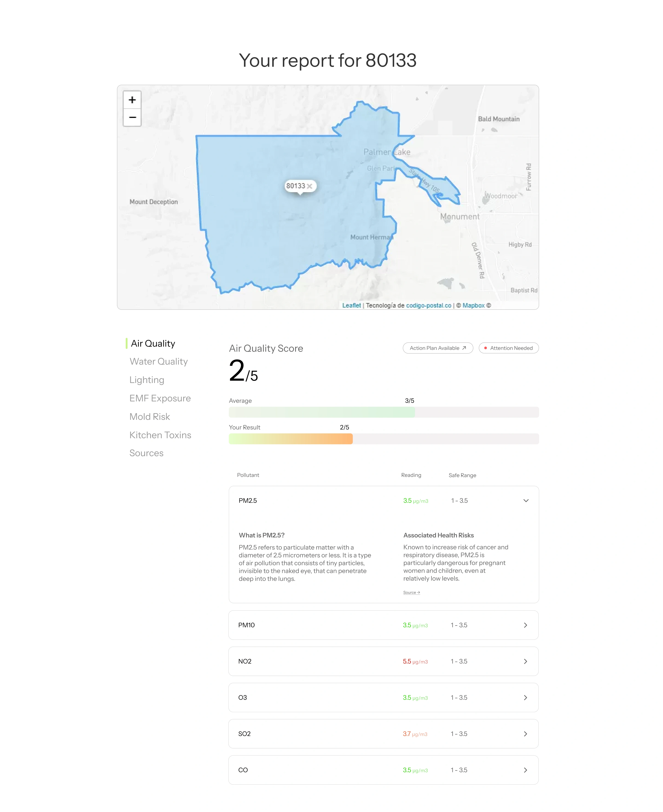The image size is (663, 812).
Task: Expand the O3 row chevron
Action: pyautogui.click(x=525, y=697)
